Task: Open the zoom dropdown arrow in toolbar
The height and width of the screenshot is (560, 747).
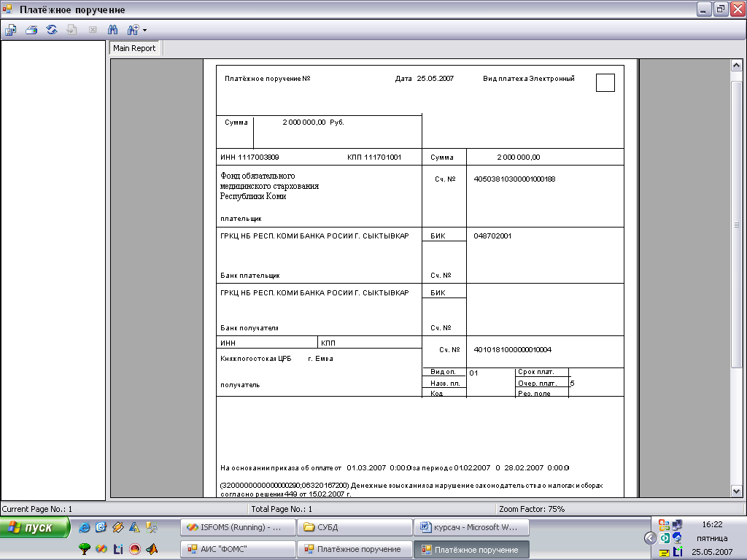Action: coord(145,31)
